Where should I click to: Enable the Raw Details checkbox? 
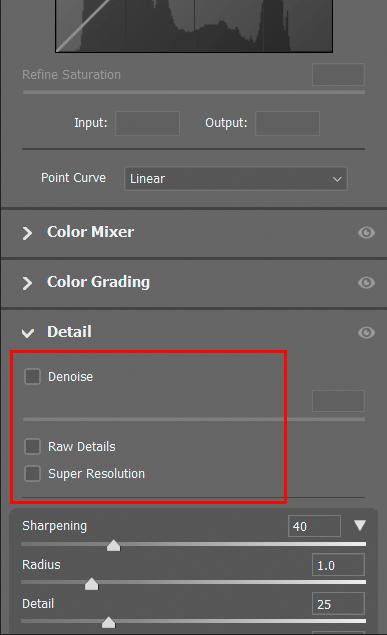[x=32, y=446]
